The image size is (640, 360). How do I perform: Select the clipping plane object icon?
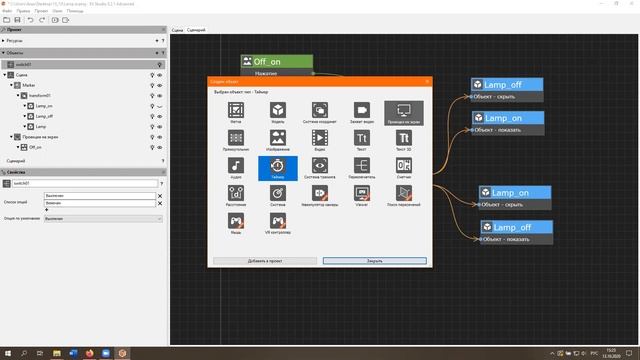pyautogui.click(x=404, y=196)
